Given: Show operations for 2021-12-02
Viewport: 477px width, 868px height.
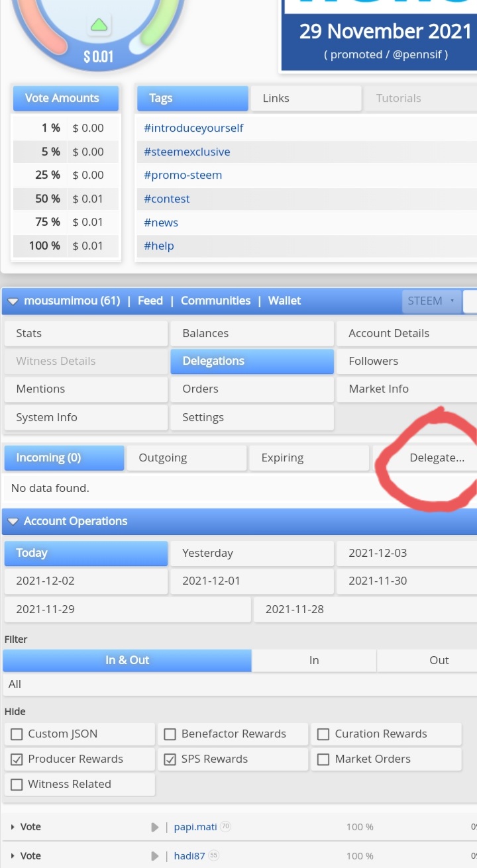Looking at the screenshot, I should point(85,581).
